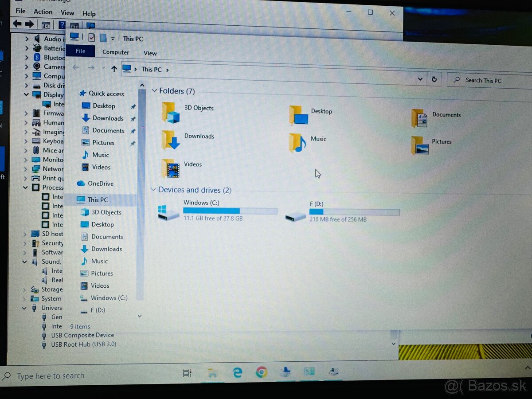Switch to the View ribbon tab
The width and height of the screenshot is (532, 399).
(x=150, y=53)
